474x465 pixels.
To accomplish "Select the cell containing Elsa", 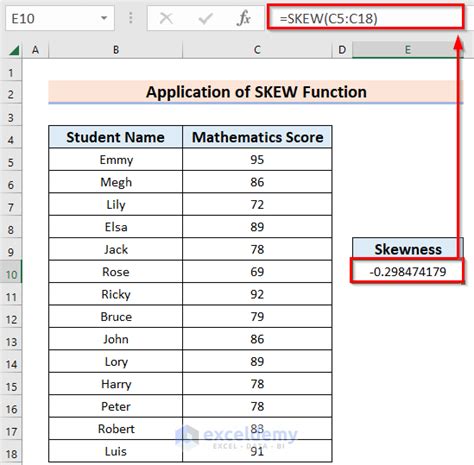I will [116, 227].
